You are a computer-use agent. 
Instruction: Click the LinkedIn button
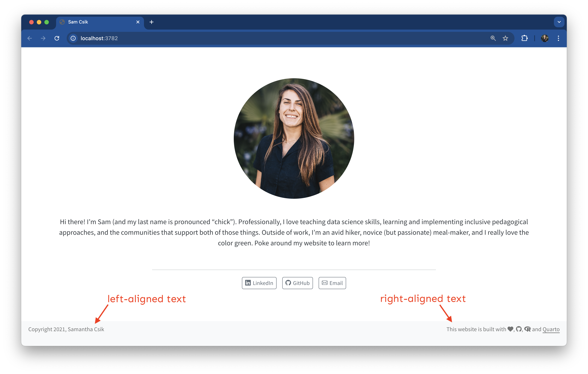(x=259, y=283)
